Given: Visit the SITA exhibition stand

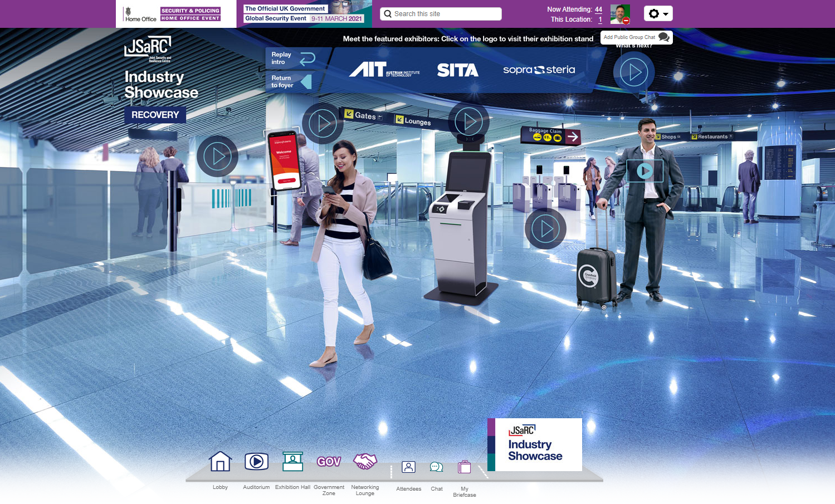Looking at the screenshot, I should point(457,70).
